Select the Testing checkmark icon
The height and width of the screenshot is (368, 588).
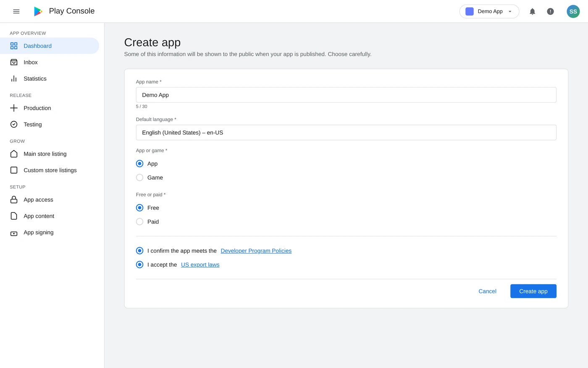[x=13, y=124]
